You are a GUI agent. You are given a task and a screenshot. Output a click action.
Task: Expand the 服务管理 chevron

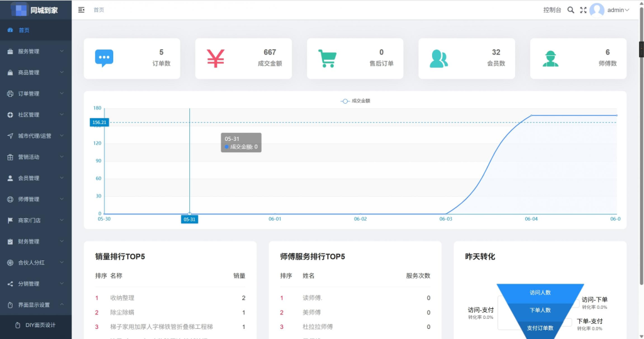[x=62, y=52]
